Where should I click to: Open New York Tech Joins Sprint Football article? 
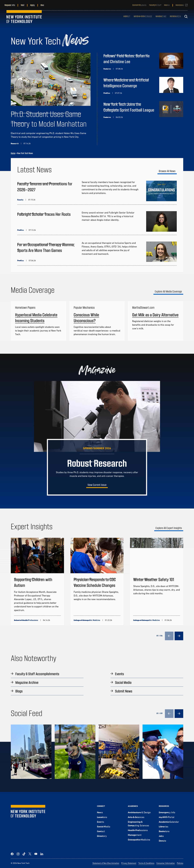coord(129,107)
